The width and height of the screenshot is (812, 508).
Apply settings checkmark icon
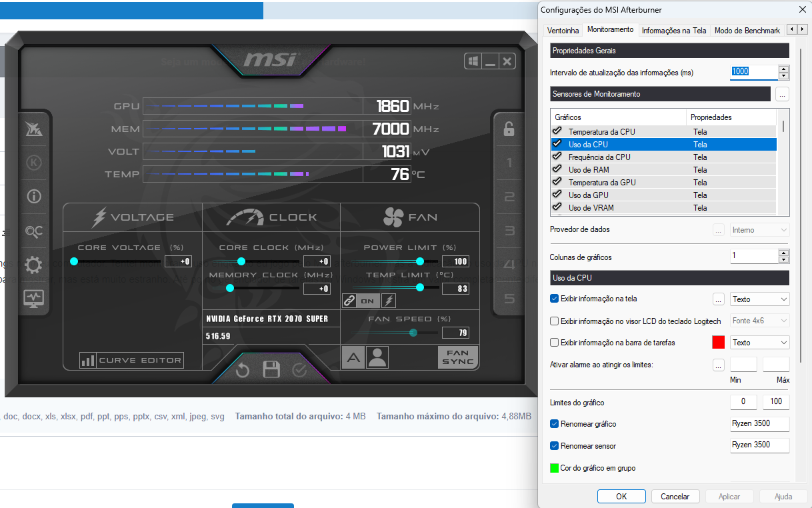click(299, 370)
